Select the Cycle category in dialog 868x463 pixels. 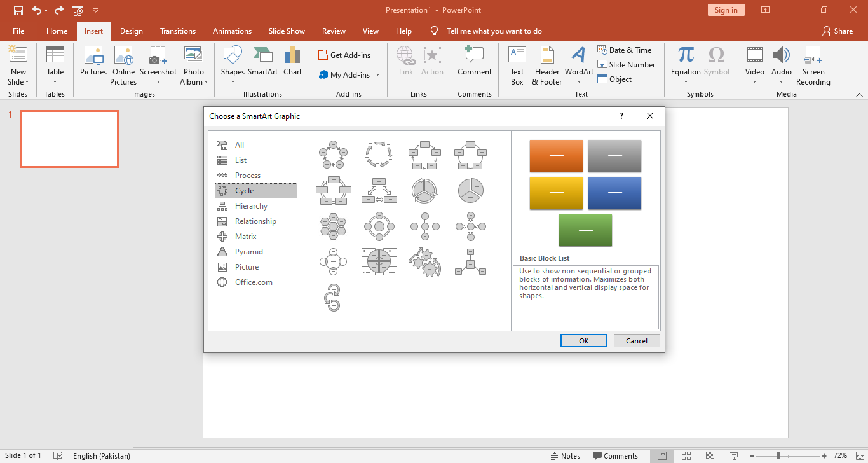256,191
